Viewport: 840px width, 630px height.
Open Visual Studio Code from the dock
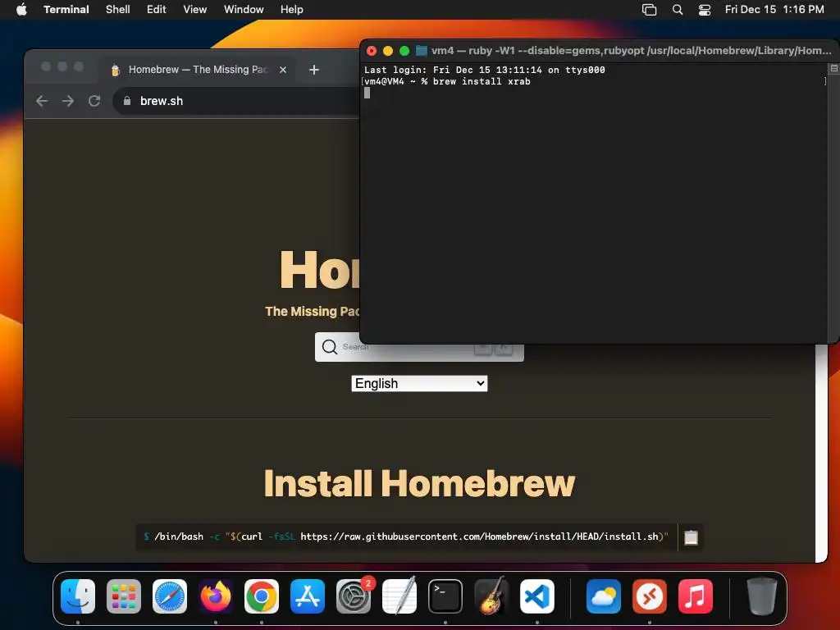(537, 596)
